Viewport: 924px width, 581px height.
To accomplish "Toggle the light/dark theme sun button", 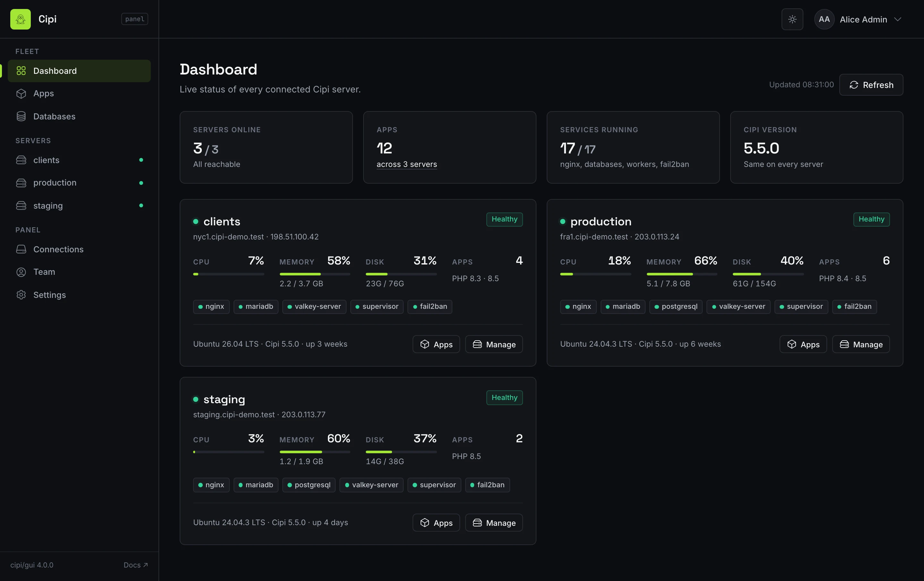I will point(792,19).
